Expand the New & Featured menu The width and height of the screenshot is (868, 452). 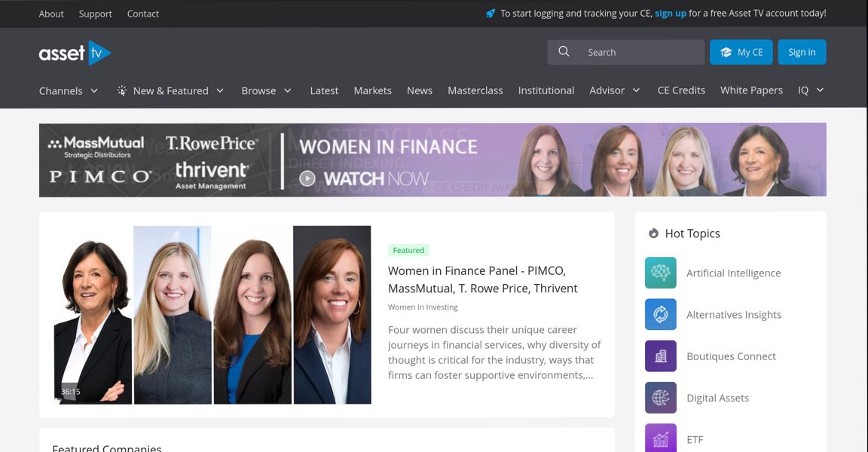point(170,90)
